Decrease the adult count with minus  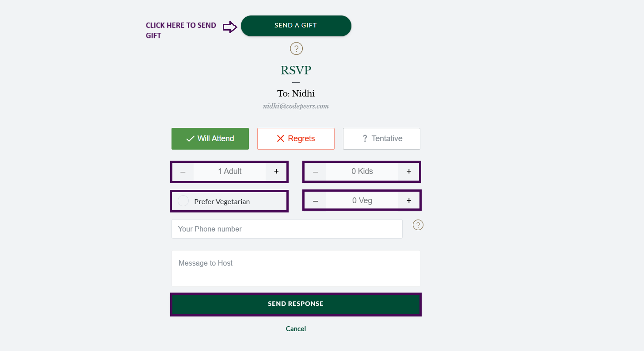coord(183,171)
